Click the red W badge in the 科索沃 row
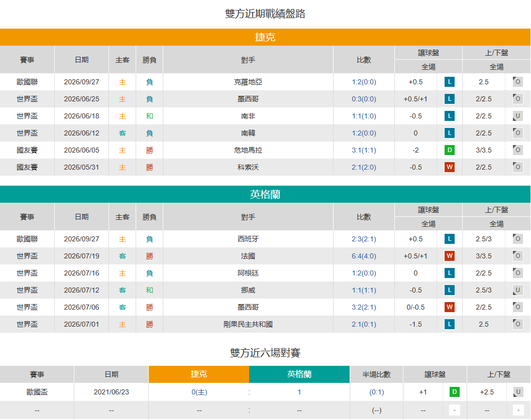 [x=450, y=167]
